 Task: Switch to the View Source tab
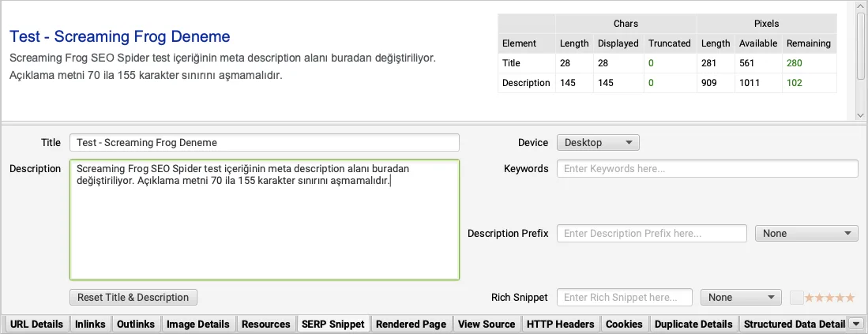[x=487, y=324]
